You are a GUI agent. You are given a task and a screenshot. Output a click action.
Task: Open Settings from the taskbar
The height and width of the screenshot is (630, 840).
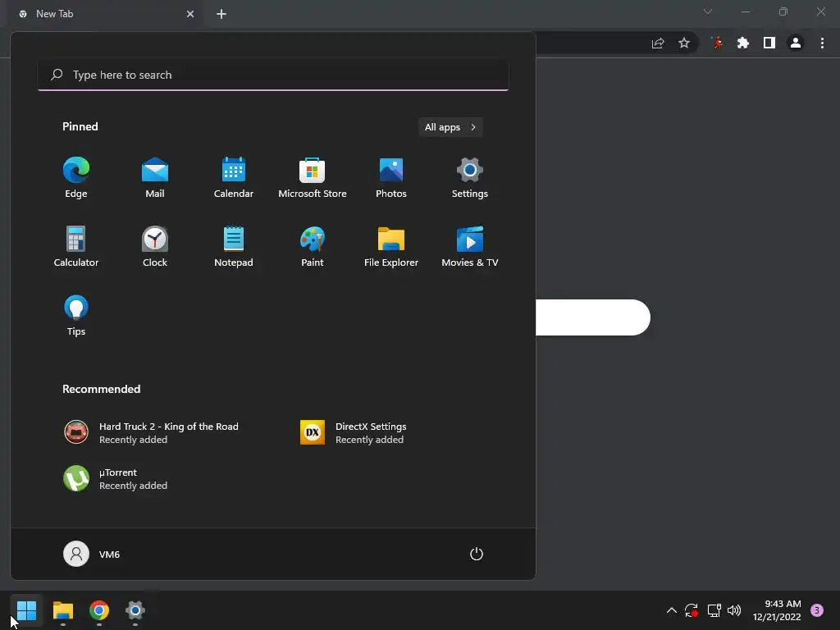click(135, 610)
